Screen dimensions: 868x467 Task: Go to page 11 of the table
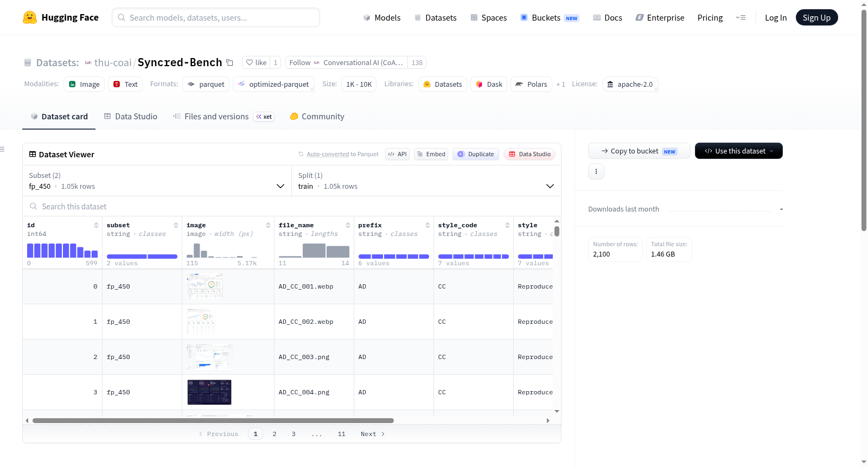coord(342,434)
